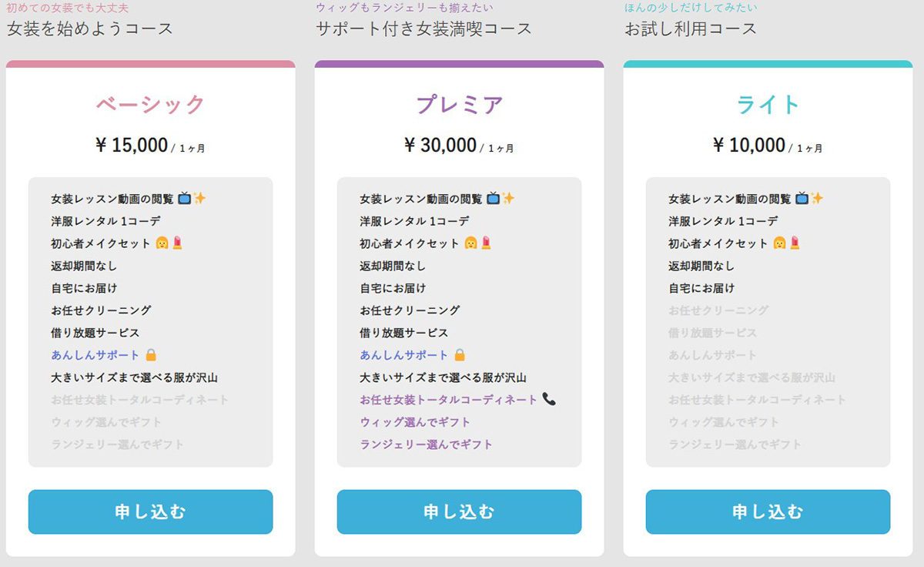Click the lipstick emoji in the Premier plan makeup item
Image resolution: width=924 pixels, height=567 pixels.
pyautogui.click(x=486, y=243)
